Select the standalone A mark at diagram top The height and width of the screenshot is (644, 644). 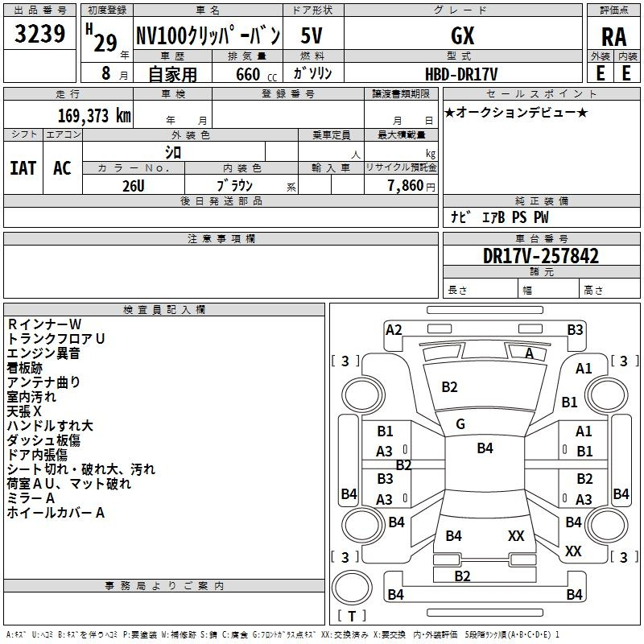click(529, 353)
